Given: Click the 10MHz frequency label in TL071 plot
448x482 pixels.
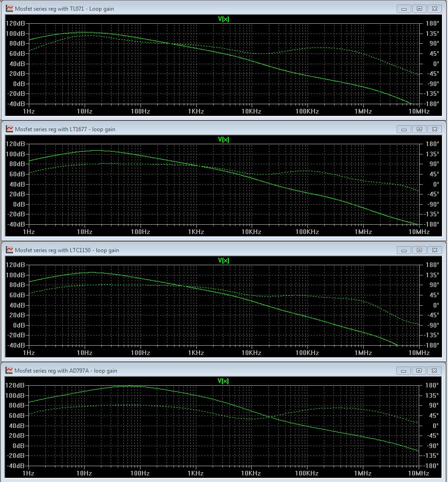Looking at the screenshot, I should [x=419, y=111].
